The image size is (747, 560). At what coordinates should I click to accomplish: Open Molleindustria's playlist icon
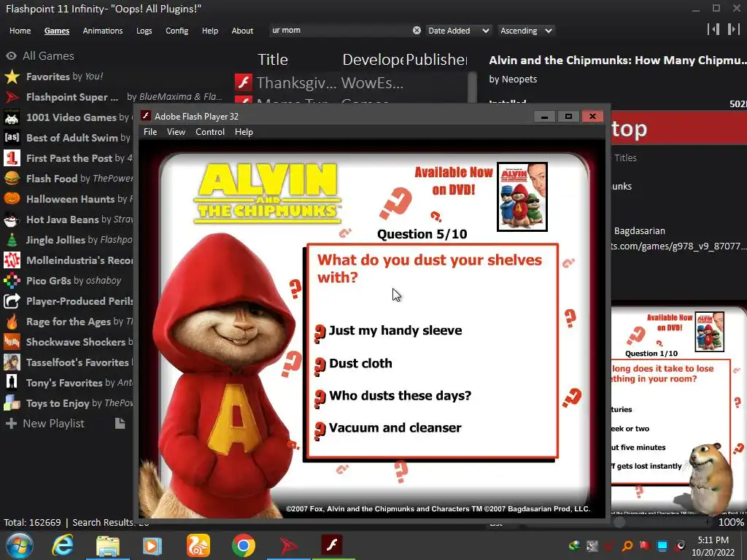[x=12, y=260]
